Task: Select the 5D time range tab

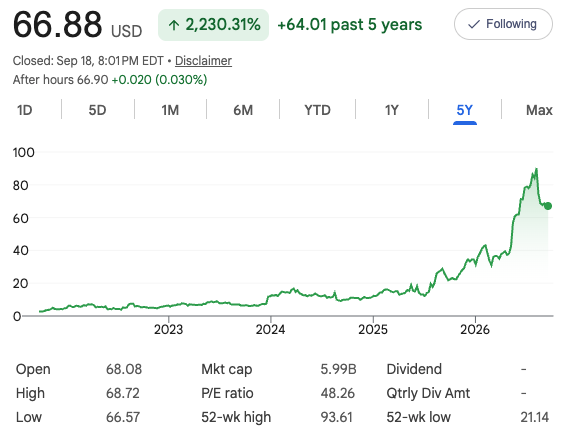Action: (x=97, y=110)
